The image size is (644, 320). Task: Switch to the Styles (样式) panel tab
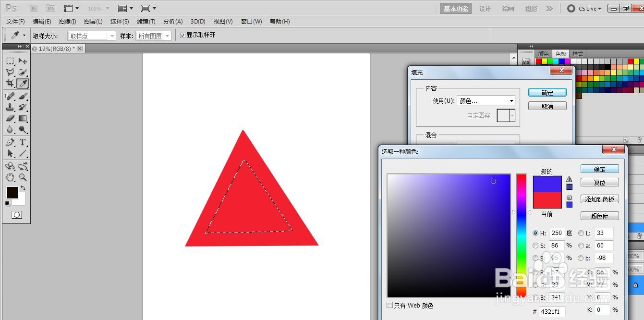(578, 54)
